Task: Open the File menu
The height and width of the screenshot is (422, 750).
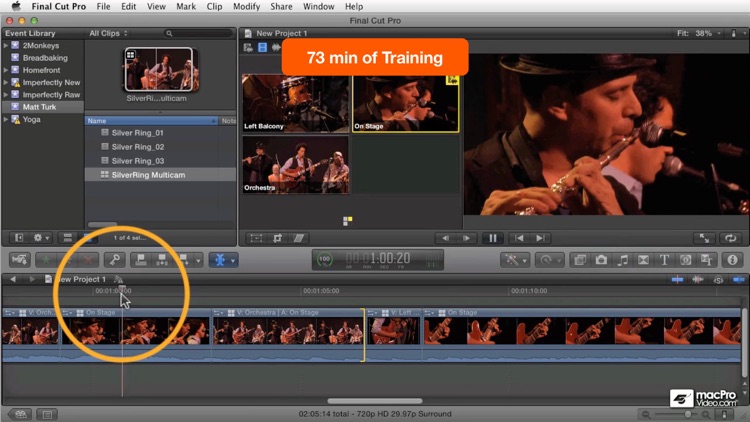Action: pyautogui.click(x=103, y=6)
